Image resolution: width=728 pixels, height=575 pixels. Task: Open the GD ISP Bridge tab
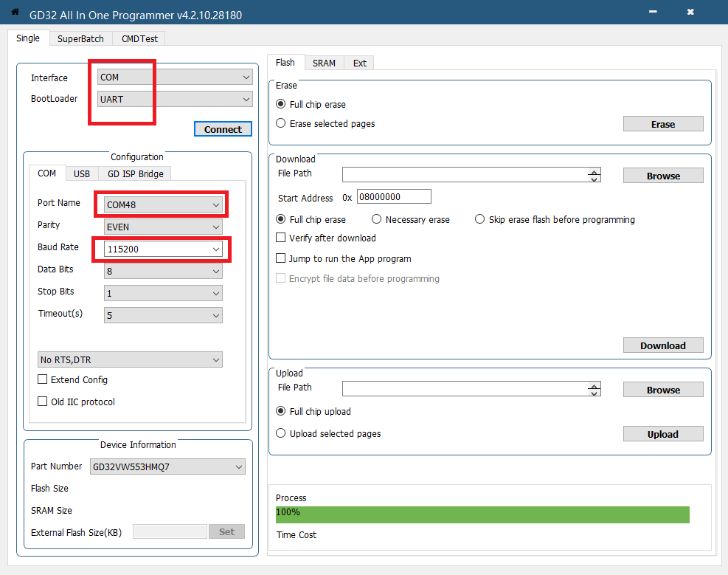[135, 173]
